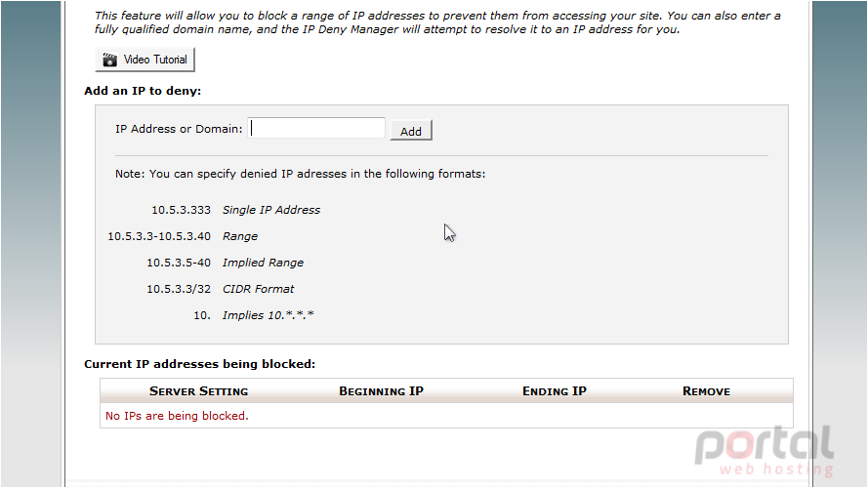Click the 10.5.3.3/32 CIDR example
The image size is (868, 488).
pos(179,289)
